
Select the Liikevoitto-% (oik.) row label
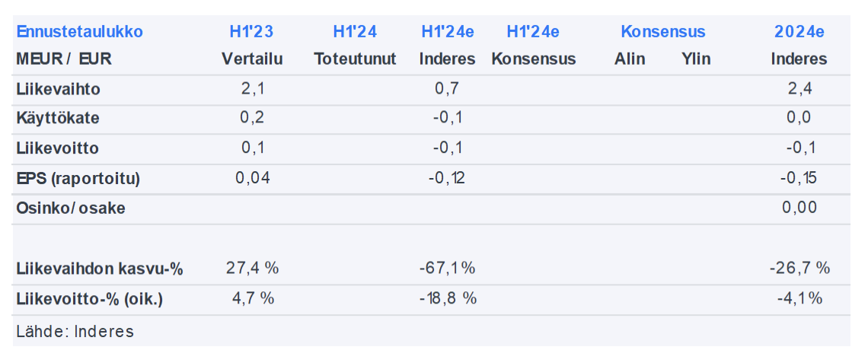pos(89,299)
